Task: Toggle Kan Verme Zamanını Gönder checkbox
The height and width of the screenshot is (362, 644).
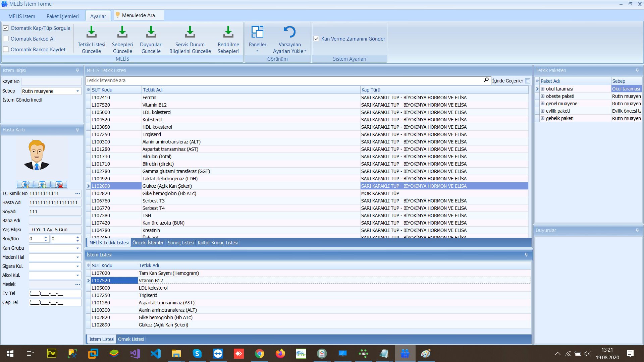Action: coord(316,39)
